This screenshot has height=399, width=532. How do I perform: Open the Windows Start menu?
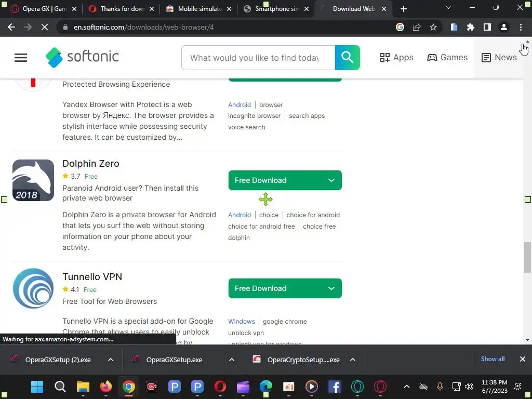click(37, 387)
